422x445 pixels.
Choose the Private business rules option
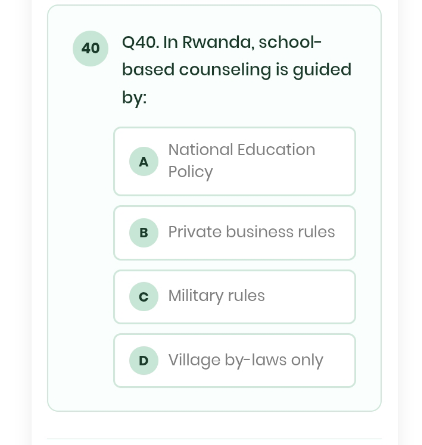(235, 233)
